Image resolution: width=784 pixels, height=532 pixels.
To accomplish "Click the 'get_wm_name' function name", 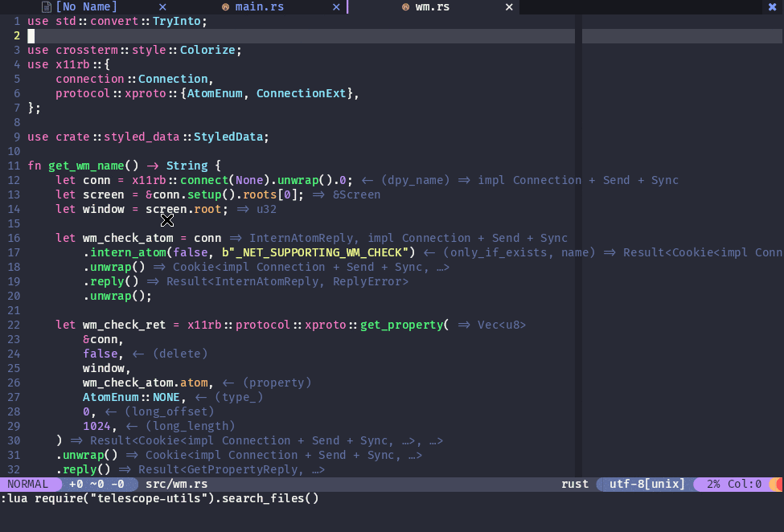I will (87, 166).
